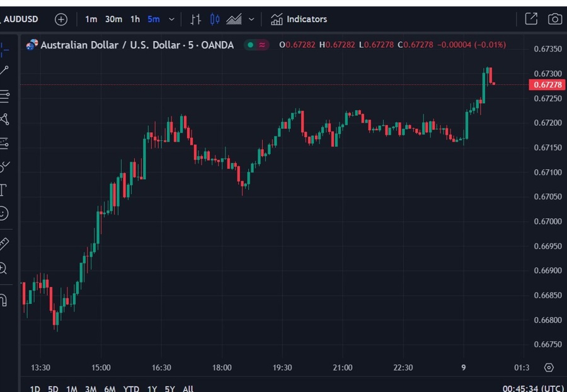Open the AUDUSD symbol search
The image size is (567, 392).
coord(20,19)
